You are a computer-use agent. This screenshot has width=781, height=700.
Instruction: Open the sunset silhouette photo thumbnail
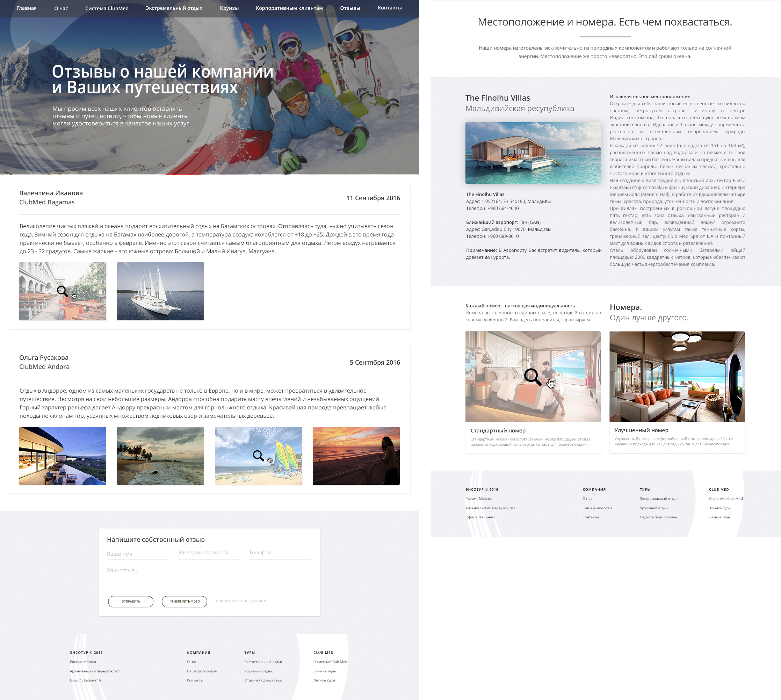(356, 456)
